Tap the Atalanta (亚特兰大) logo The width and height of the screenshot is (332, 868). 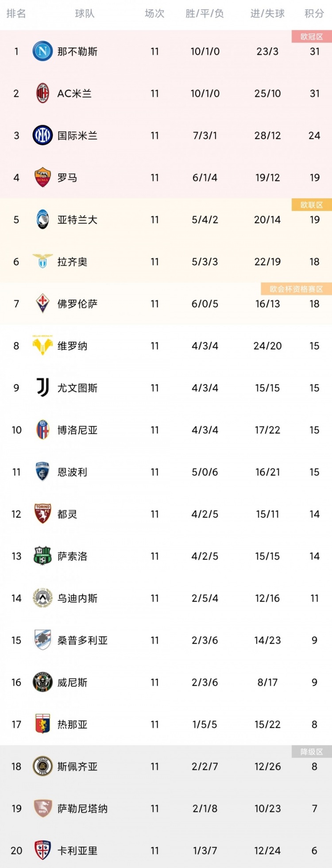(42, 219)
